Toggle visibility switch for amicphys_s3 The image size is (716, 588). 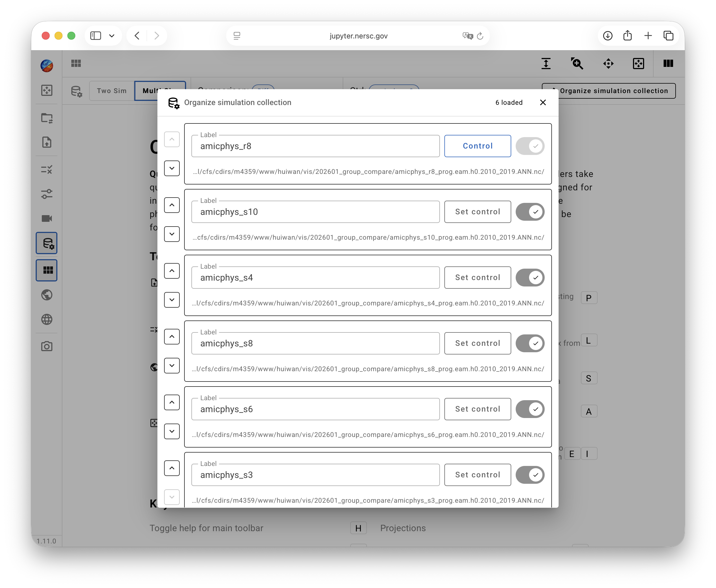coord(530,475)
